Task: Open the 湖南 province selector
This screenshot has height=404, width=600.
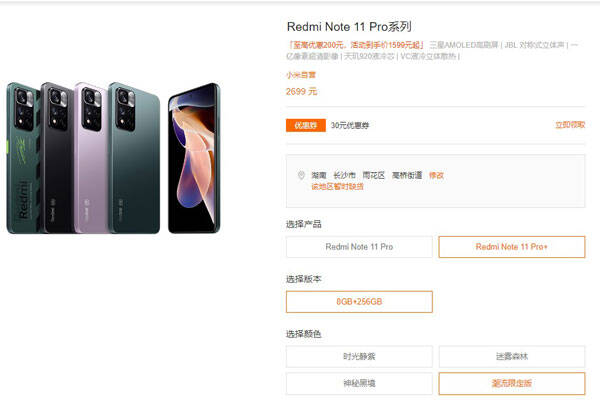Action: (x=319, y=175)
